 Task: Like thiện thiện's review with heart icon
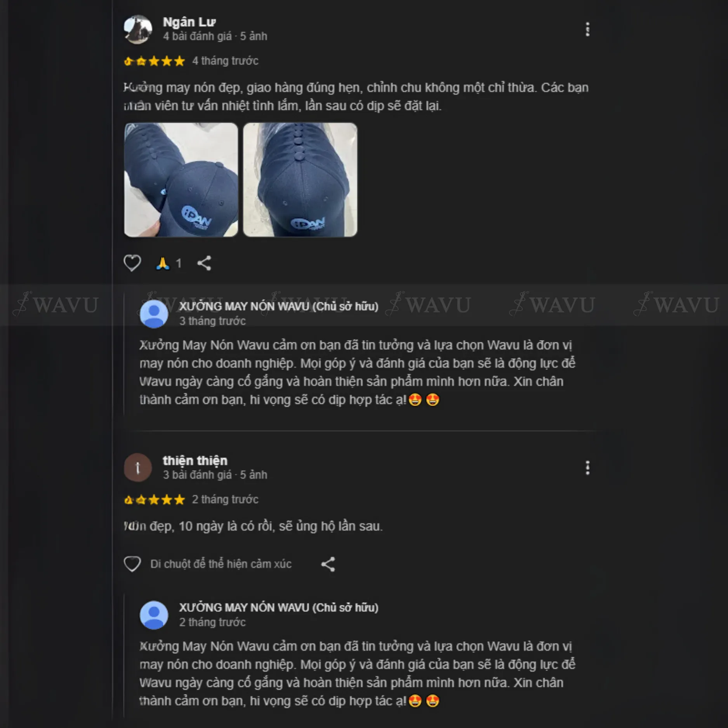(x=132, y=564)
